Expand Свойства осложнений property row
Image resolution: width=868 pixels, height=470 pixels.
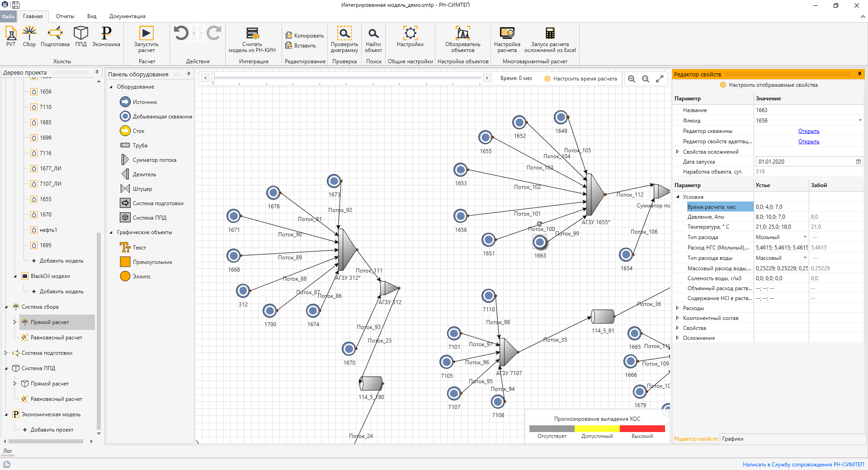pos(677,152)
